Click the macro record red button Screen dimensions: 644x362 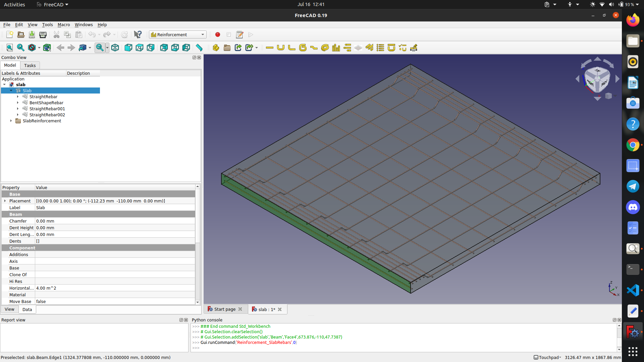tap(218, 35)
